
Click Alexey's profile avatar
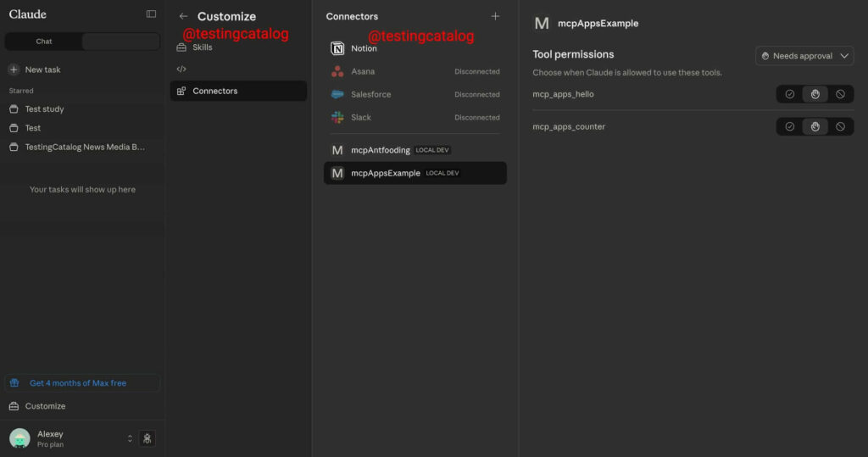(x=20, y=438)
